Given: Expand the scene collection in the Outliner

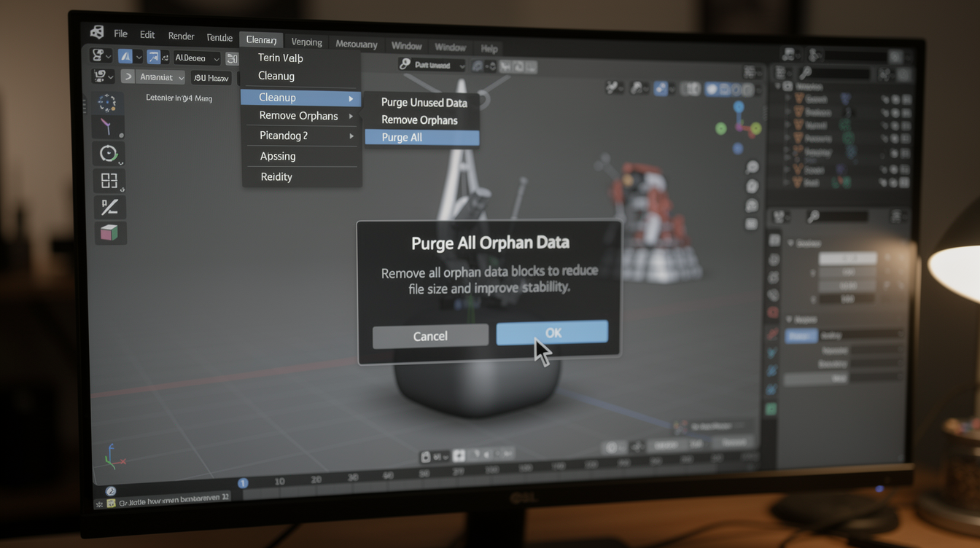Looking at the screenshot, I should pyautogui.click(x=778, y=86).
